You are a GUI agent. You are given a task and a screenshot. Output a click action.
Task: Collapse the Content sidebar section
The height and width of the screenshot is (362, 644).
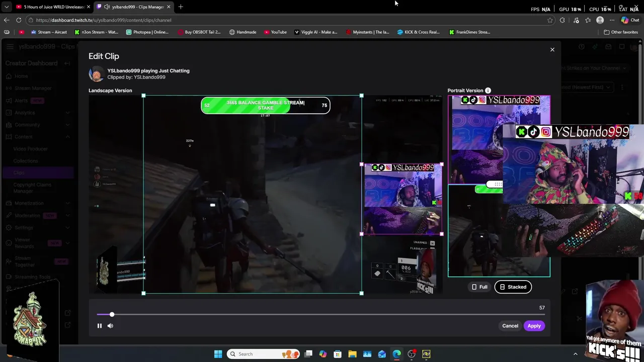pos(67,137)
